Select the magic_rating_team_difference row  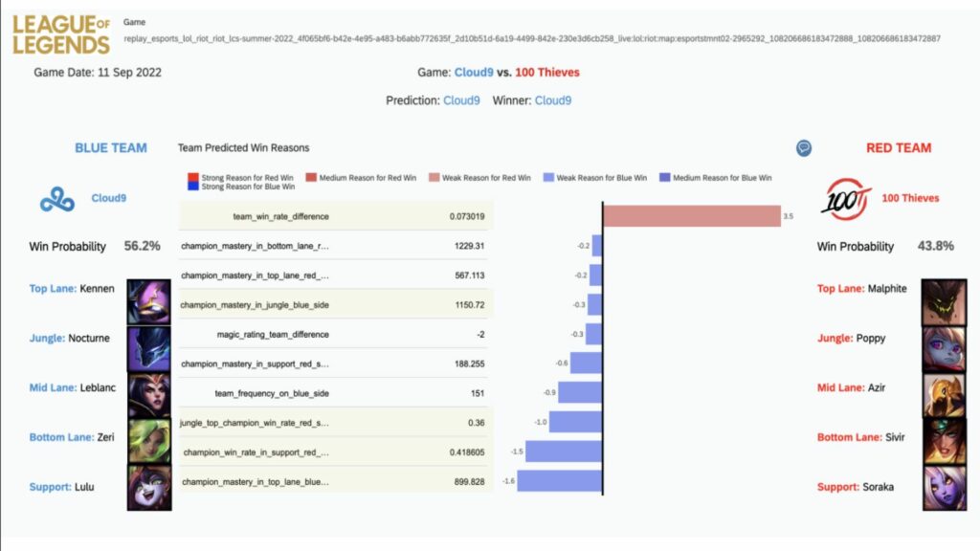(336, 334)
